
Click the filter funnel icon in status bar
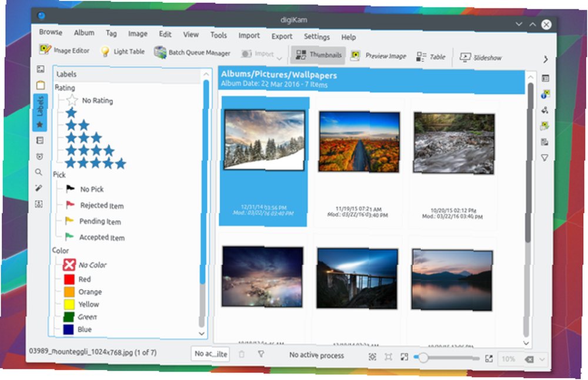(262, 354)
